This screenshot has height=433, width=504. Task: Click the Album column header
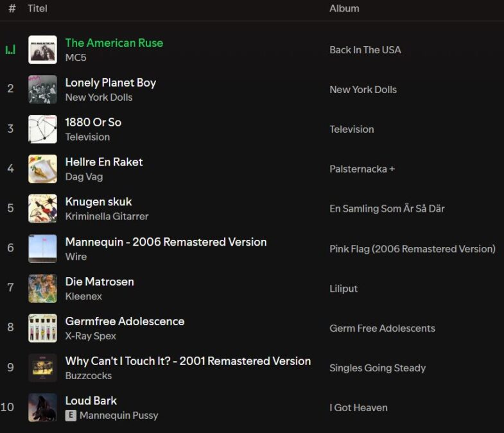click(x=344, y=8)
